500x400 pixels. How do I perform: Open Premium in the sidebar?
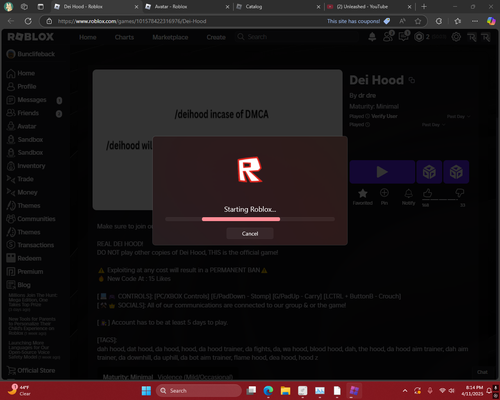(25, 272)
